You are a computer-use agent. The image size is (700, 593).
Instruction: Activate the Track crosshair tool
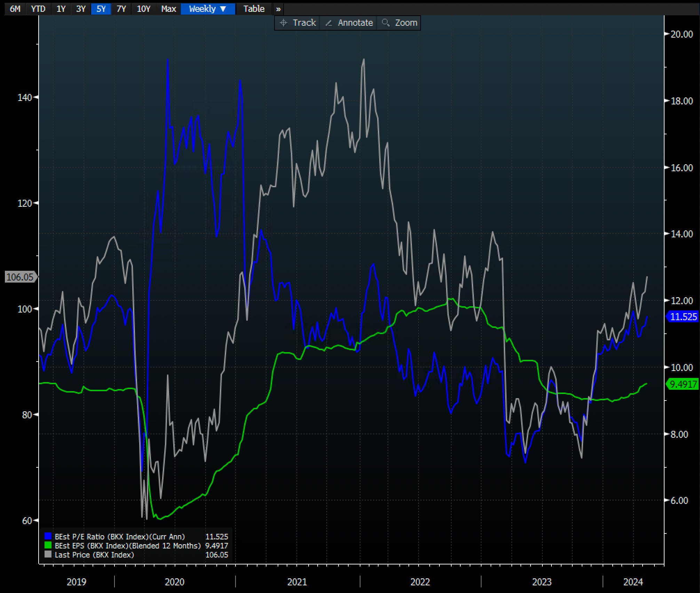coord(298,23)
